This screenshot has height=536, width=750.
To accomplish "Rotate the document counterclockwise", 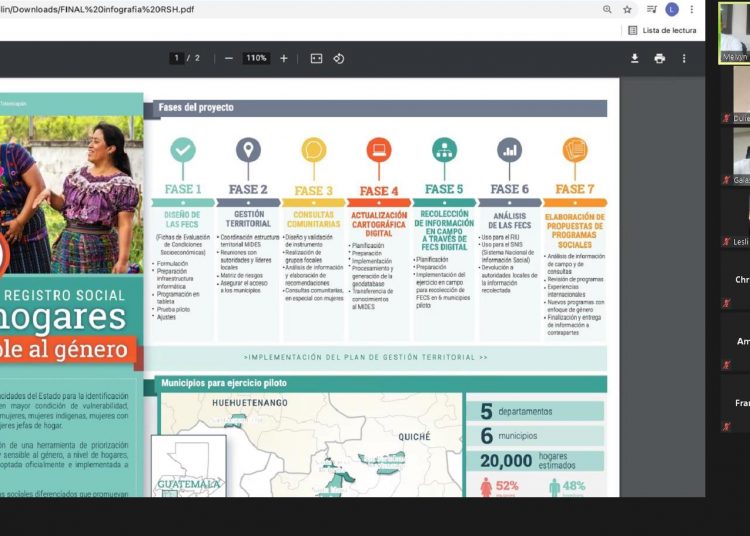I will [339, 59].
